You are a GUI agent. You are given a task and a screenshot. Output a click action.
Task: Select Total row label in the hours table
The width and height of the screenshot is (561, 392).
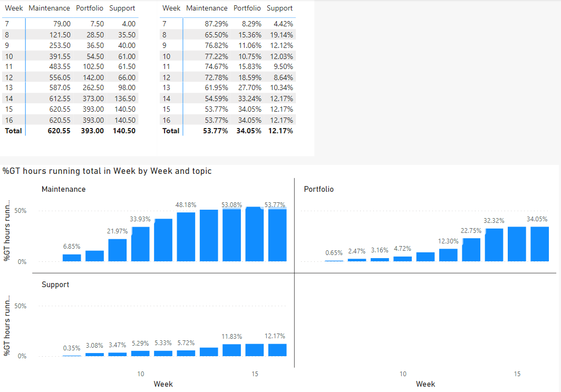pyautogui.click(x=13, y=131)
